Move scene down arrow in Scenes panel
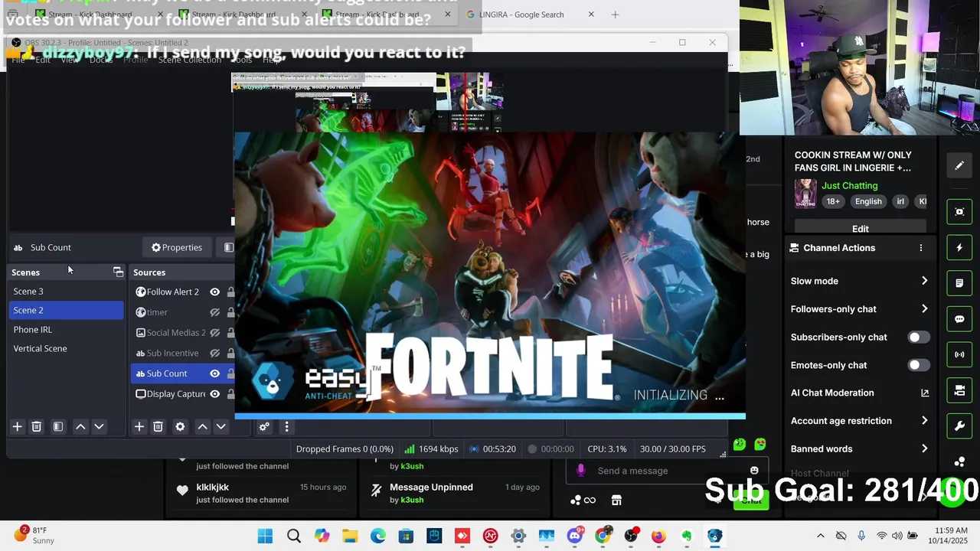 point(99,427)
